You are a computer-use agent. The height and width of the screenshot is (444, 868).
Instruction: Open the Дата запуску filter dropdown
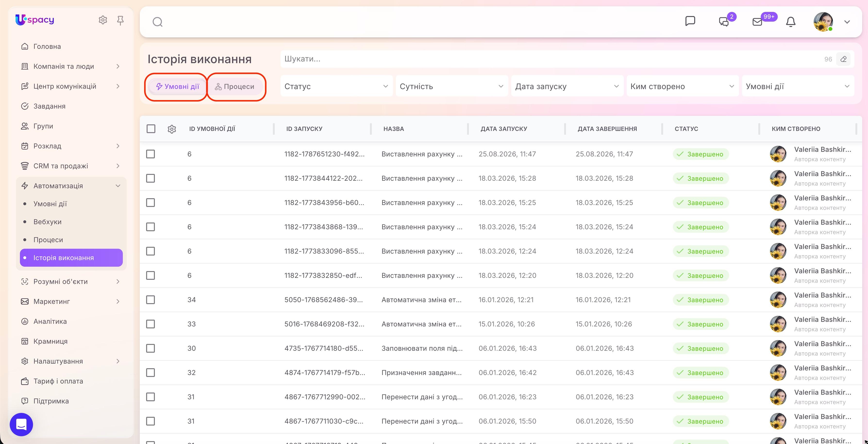567,86
